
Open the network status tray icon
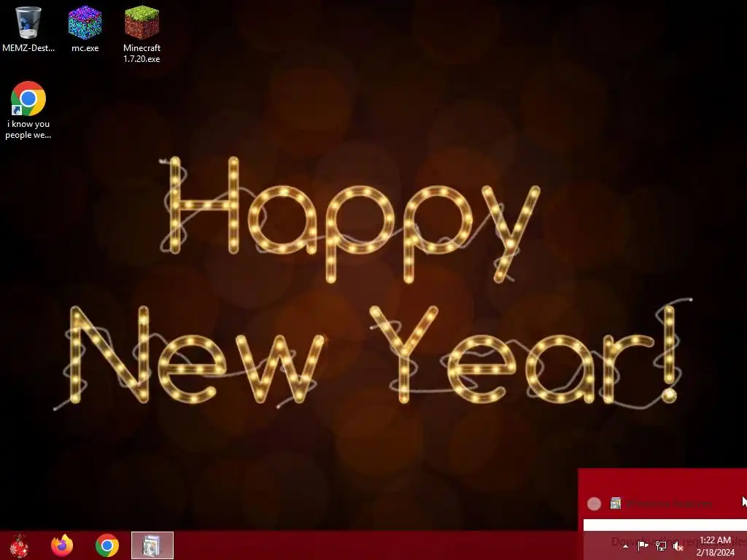pyautogui.click(x=661, y=545)
